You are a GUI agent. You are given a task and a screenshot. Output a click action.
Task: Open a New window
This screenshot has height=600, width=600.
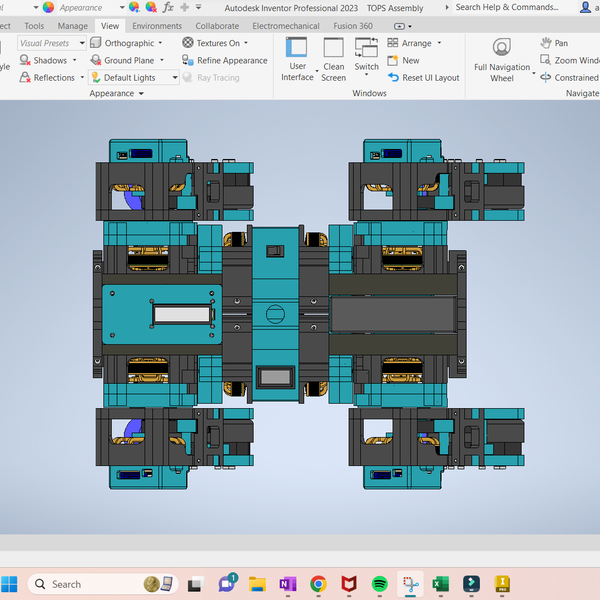click(403, 60)
